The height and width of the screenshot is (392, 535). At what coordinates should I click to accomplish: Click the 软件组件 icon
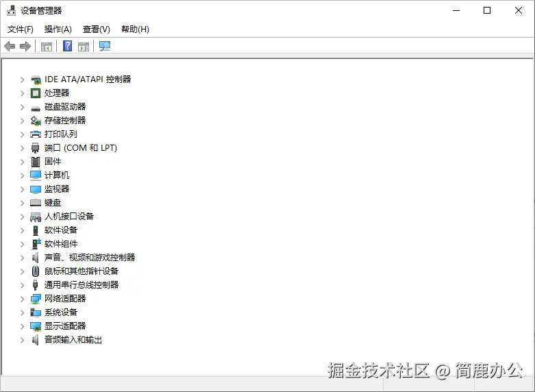click(36, 244)
